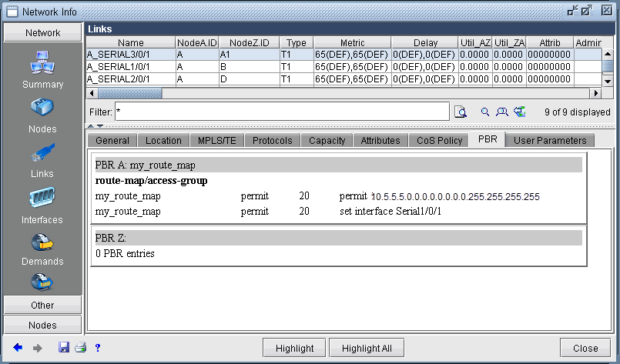Open help with the question mark icon
This screenshot has height=364, width=620.
[x=98, y=348]
